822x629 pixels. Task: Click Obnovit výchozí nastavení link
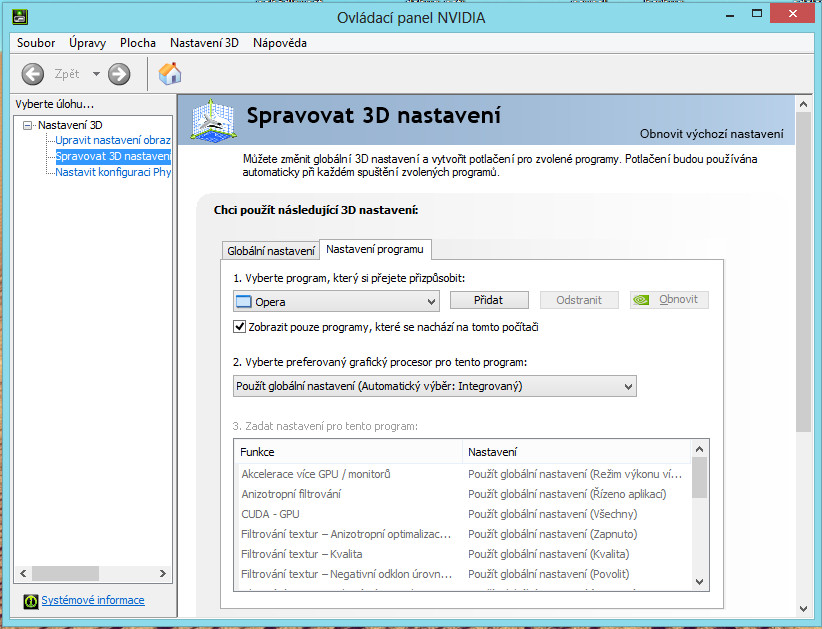[x=711, y=134]
